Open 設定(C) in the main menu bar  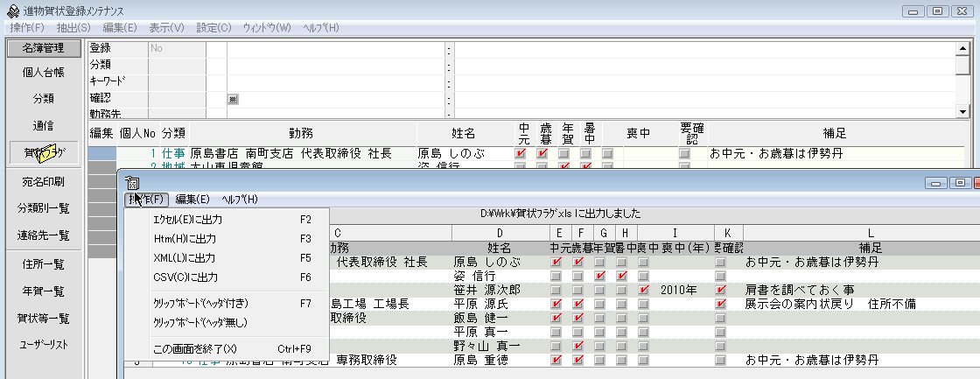click(x=213, y=28)
